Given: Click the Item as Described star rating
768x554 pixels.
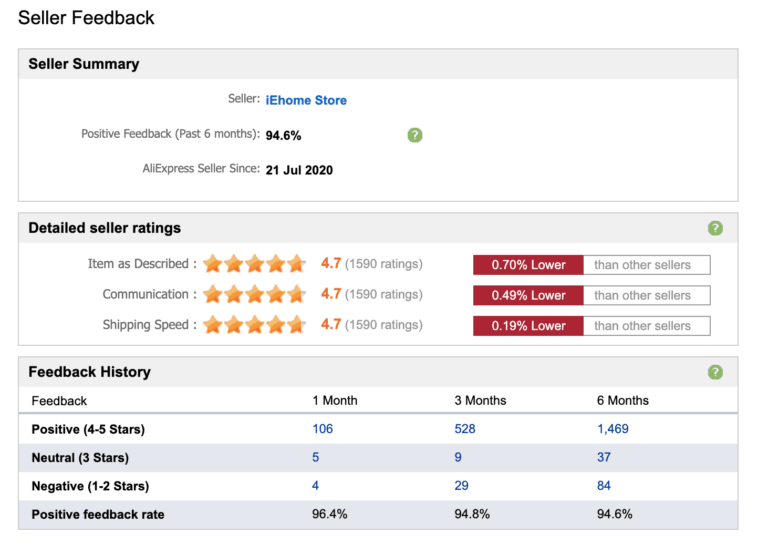Looking at the screenshot, I should point(254,264).
